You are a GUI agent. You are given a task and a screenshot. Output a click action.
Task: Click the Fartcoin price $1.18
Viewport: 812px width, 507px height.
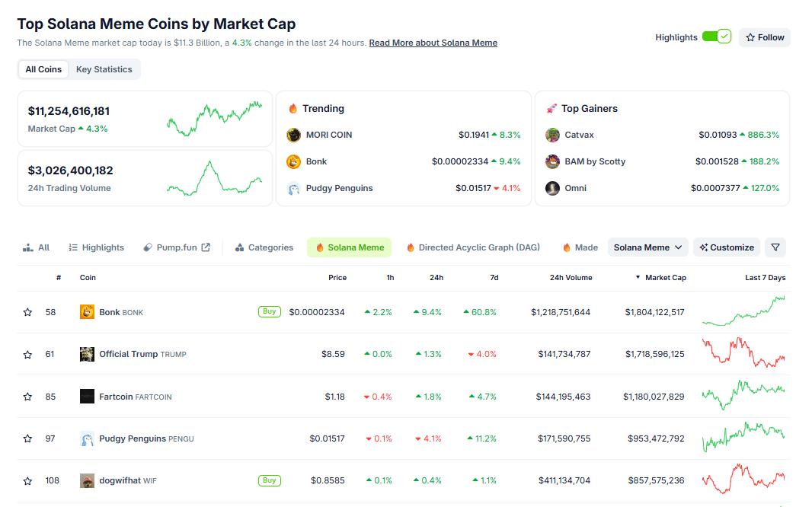pyautogui.click(x=334, y=397)
